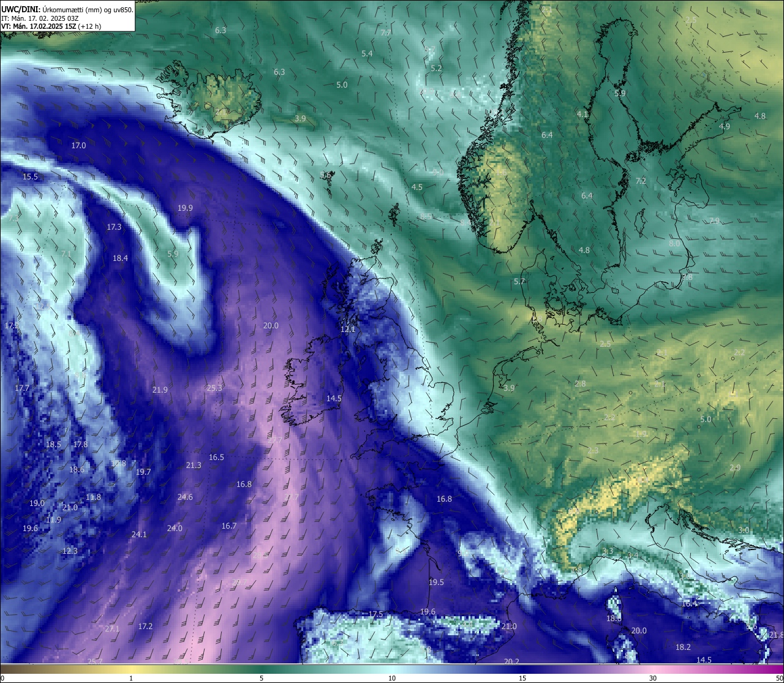Click the colorbar tick labeled 5

262,678
